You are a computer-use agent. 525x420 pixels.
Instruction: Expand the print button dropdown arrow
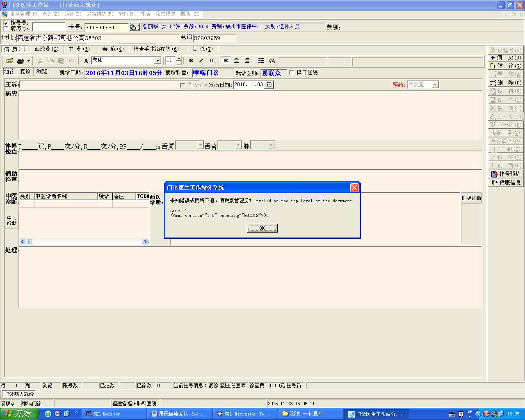tap(28, 61)
